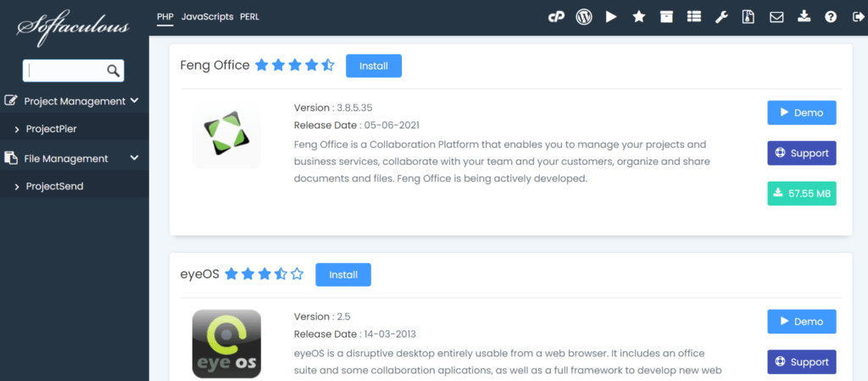Screen dimensions: 868x381
Task: Open the zipped file backups icon
Action: click(x=748, y=17)
